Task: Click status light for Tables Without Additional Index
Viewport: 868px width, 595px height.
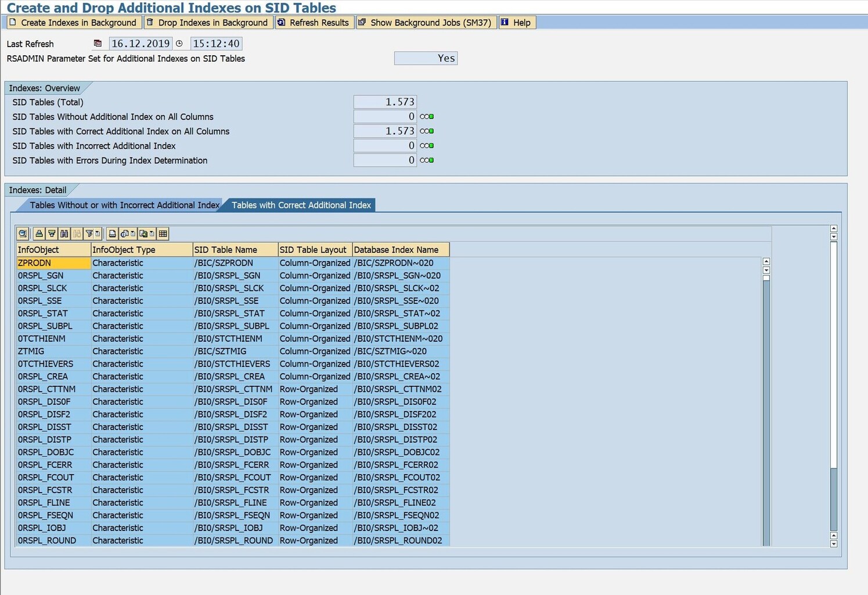Action: (x=427, y=117)
